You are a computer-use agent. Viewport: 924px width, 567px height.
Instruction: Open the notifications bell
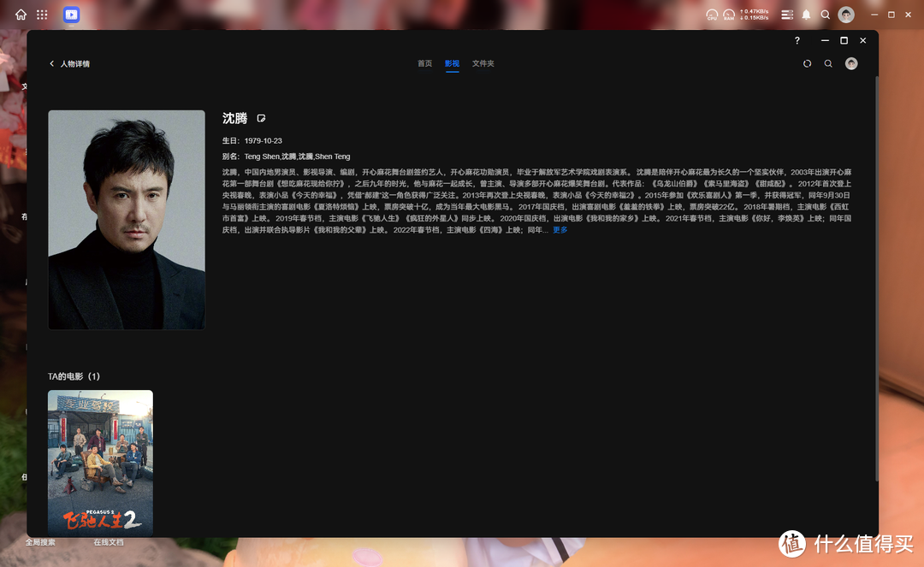click(806, 15)
